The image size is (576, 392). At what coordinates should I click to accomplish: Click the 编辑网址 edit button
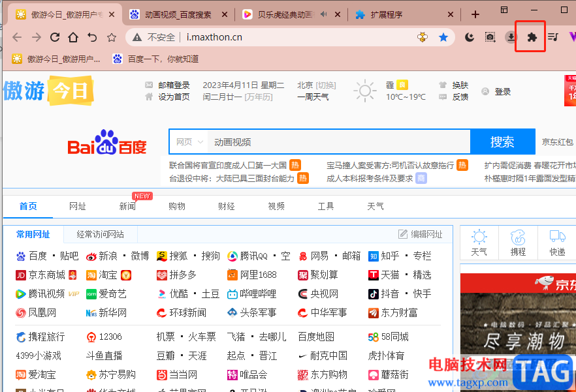click(x=421, y=234)
